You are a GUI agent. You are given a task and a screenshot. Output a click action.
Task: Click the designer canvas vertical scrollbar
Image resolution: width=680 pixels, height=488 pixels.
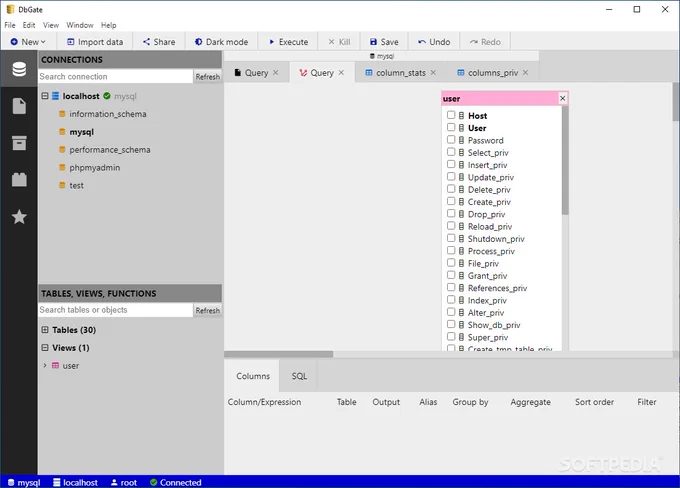point(676,102)
